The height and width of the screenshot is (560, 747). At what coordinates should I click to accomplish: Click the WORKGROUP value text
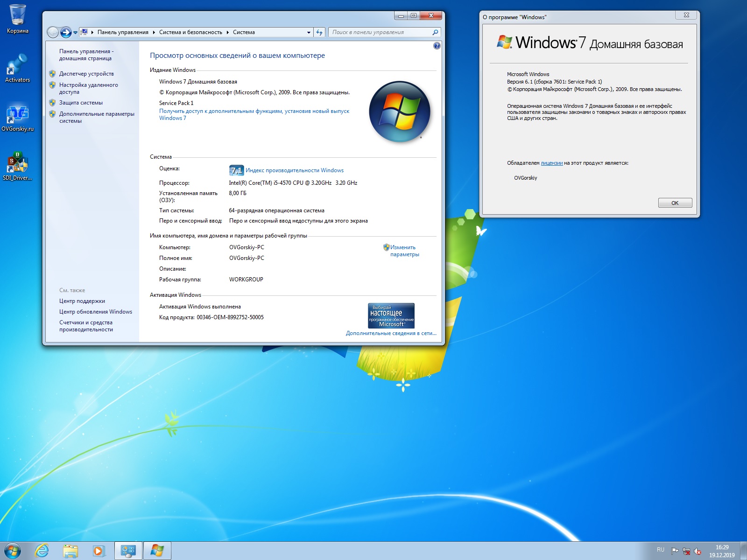246,280
